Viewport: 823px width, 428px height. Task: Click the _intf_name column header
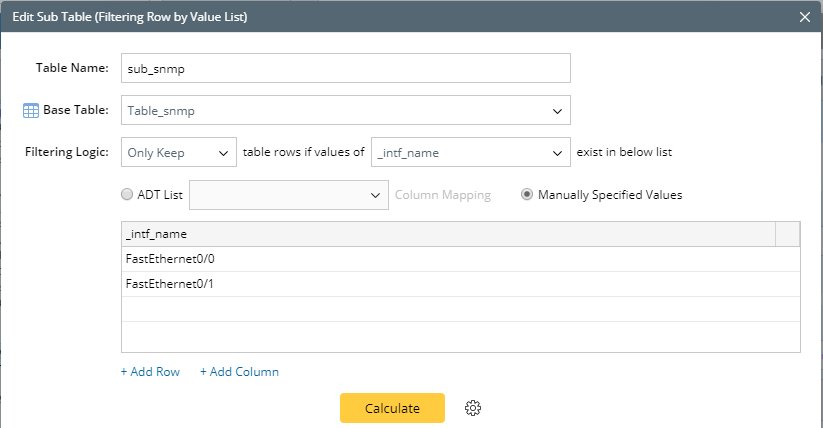448,234
